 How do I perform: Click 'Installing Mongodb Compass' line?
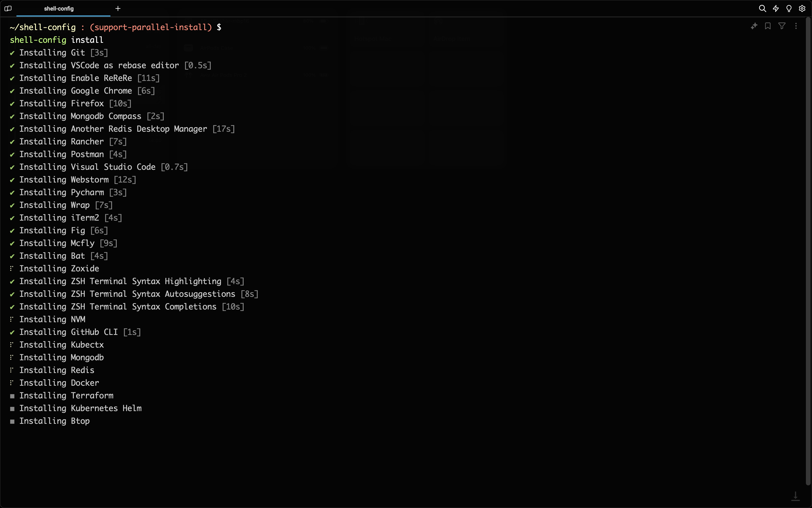[87, 116]
